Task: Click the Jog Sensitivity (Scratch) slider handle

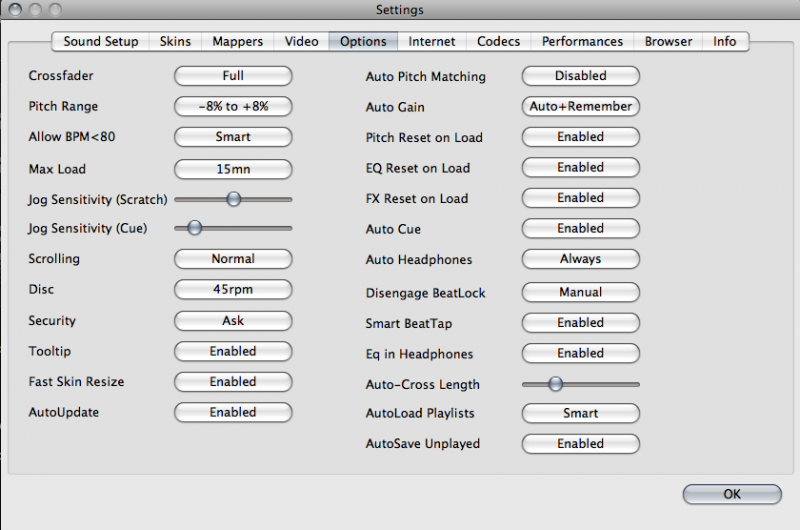Action: click(234, 199)
